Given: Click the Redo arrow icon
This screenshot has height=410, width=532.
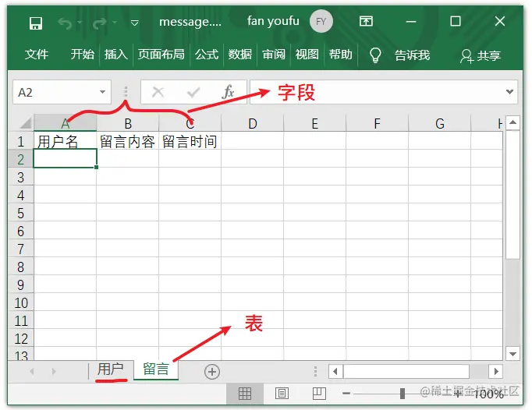Looking at the screenshot, I should [x=99, y=23].
